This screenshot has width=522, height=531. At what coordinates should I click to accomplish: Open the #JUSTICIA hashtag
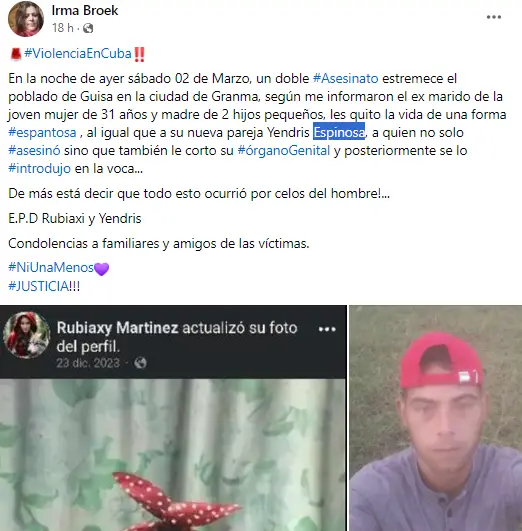pos(38,286)
